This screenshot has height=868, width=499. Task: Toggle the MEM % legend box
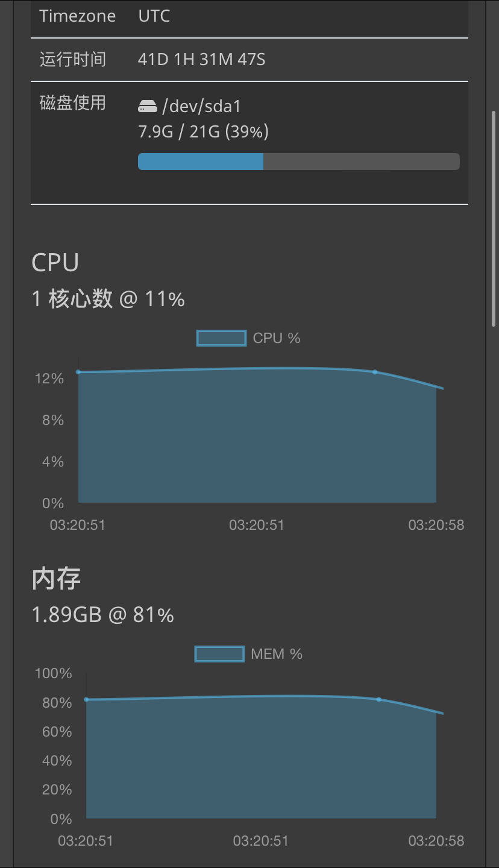coord(219,654)
